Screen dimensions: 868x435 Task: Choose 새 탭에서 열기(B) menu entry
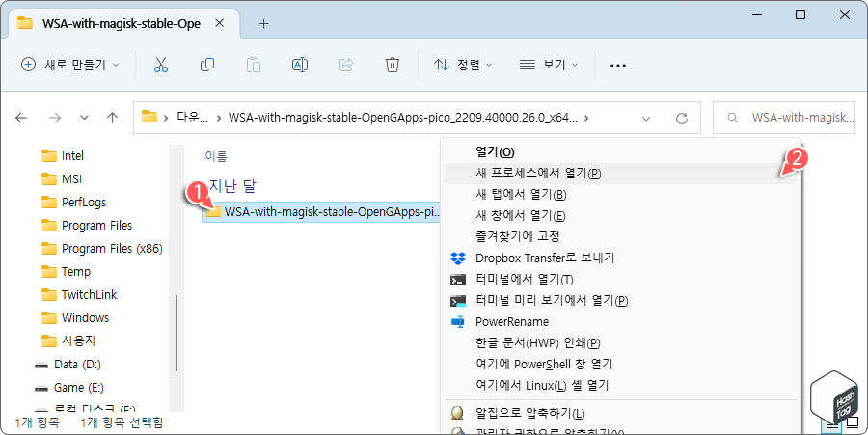620,195
